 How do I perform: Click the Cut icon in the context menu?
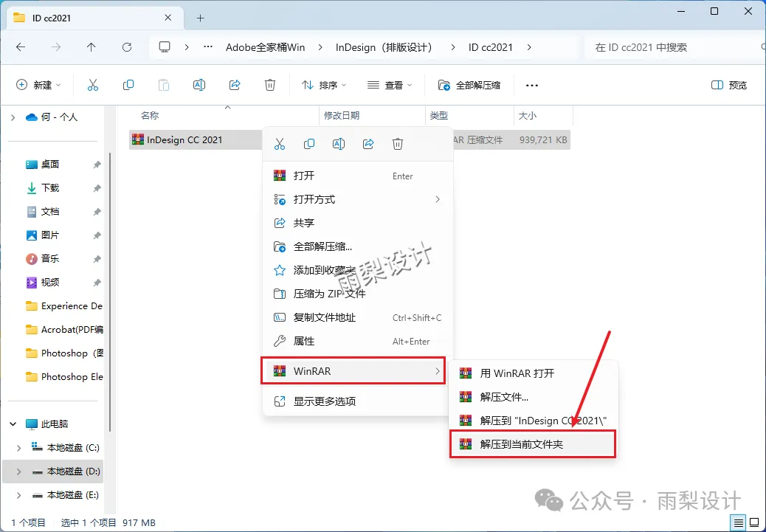(280, 144)
